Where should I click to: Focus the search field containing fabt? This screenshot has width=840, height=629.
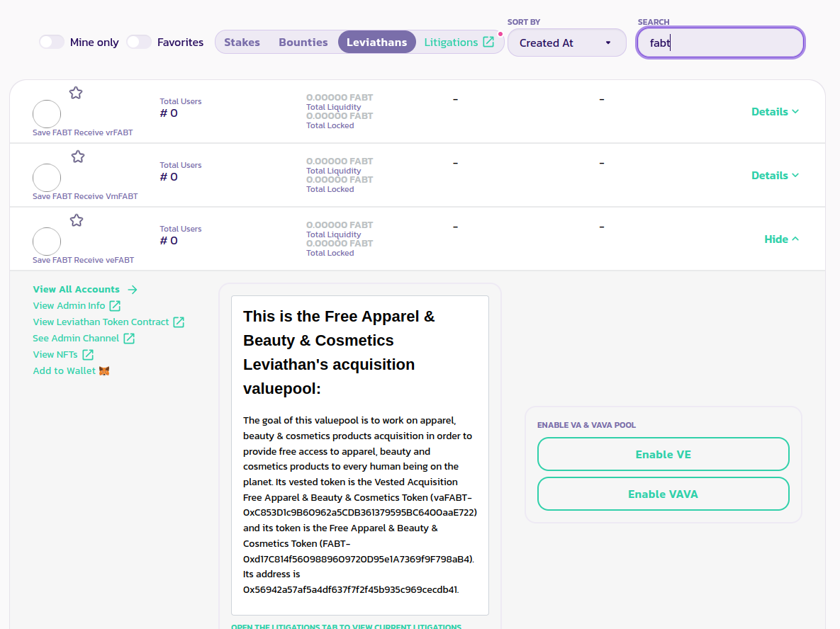(x=719, y=42)
